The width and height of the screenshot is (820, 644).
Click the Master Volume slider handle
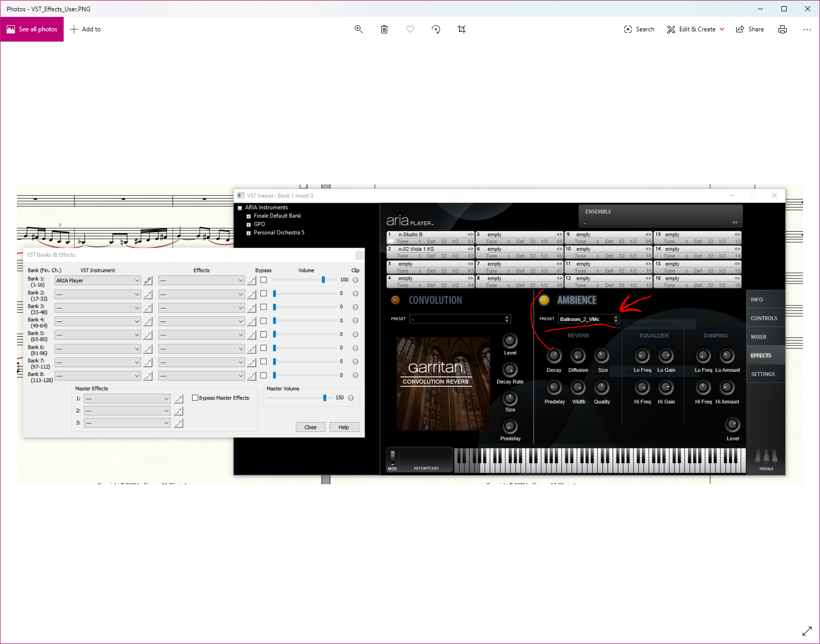(x=325, y=398)
